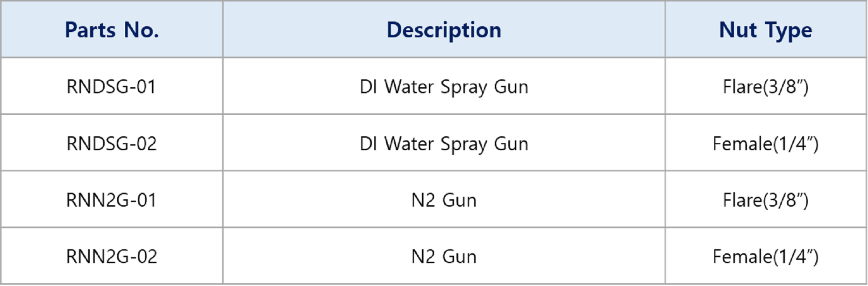The height and width of the screenshot is (286, 868).
Task: Click the word "Parts" in the header
Action: point(90,30)
